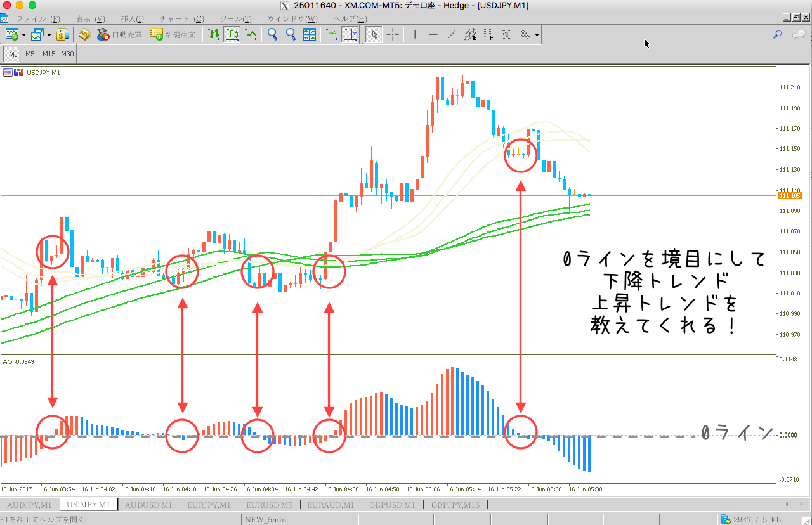Zoom in on the chart
This screenshot has width=812, height=525.
pyautogui.click(x=273, y=35)
